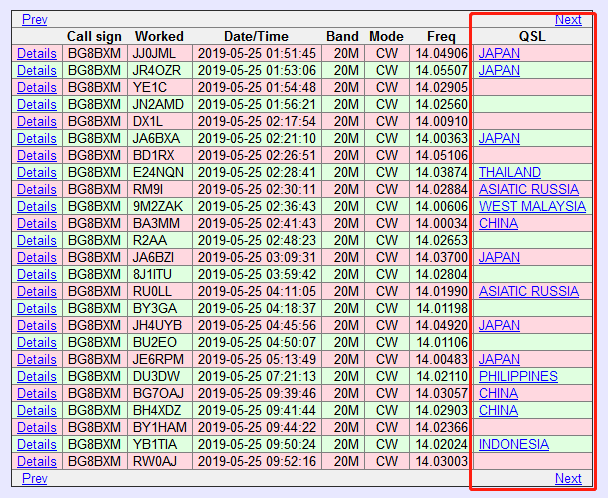This screenshot has width=608, height=498.
Task: Click the Band column header
Action: point(342,36)
